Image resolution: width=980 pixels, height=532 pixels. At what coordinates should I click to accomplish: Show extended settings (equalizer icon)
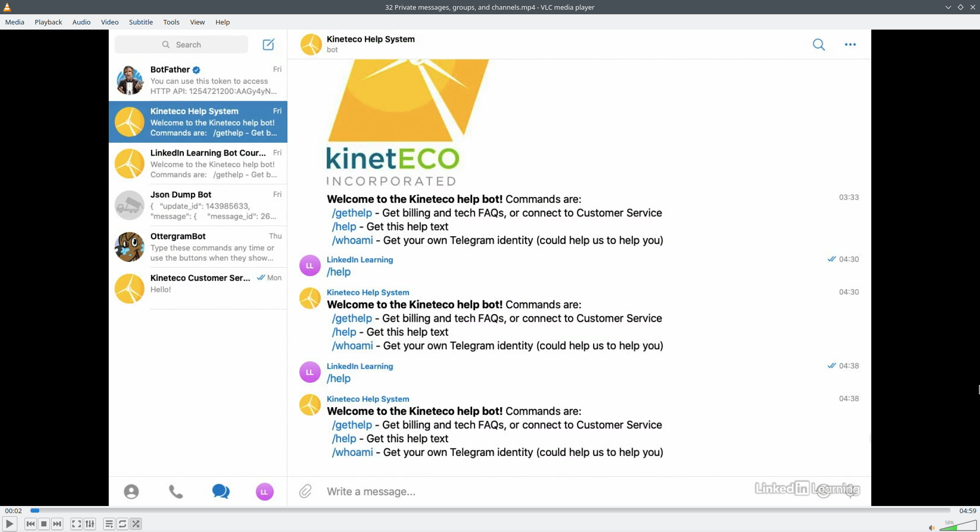tap(90, 524)
